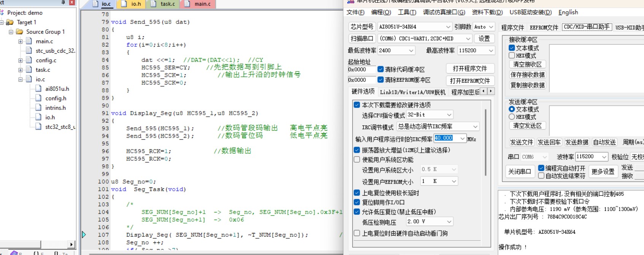644x255 pixels.
Task: Toggle 上电复位使用较长延时 checkbox
Action: tap(357, 193)
